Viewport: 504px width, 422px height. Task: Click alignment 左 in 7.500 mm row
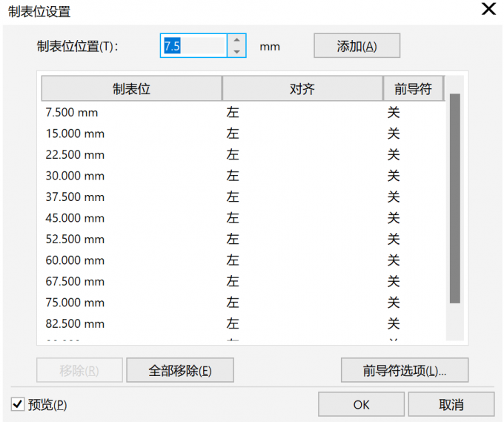(x=233, y=113)
